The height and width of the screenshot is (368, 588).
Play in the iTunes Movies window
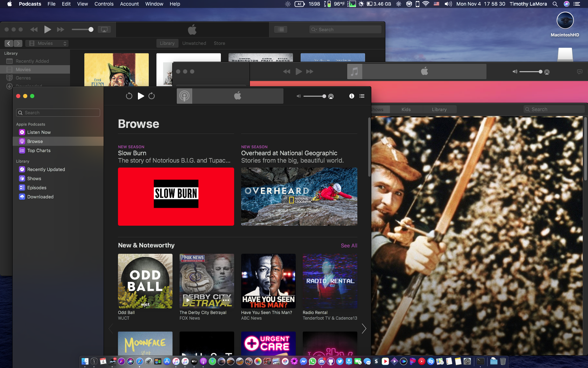[x=48, y=29]
